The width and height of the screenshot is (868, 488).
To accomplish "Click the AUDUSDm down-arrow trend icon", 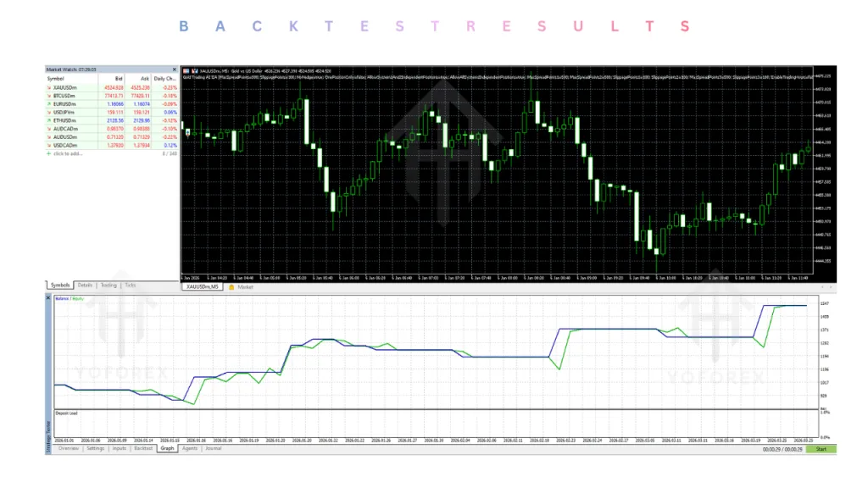I will pos(48,137).
